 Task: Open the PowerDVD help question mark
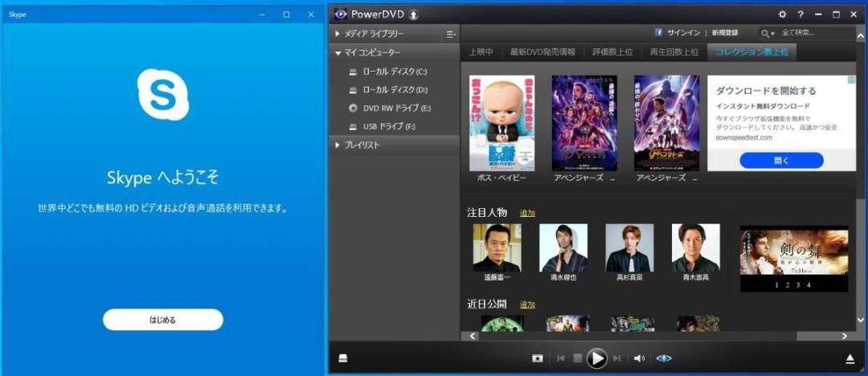[x=800, y=14]
